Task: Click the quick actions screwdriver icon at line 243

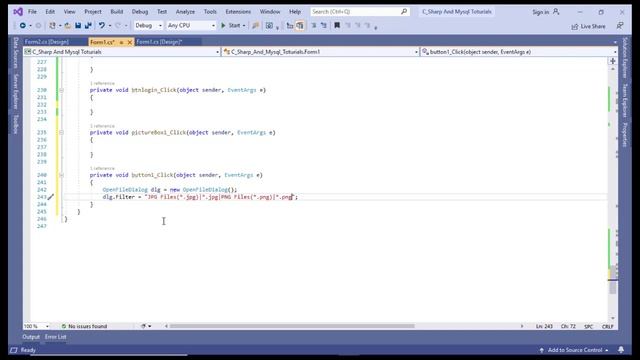Action: tap(51, 197)
